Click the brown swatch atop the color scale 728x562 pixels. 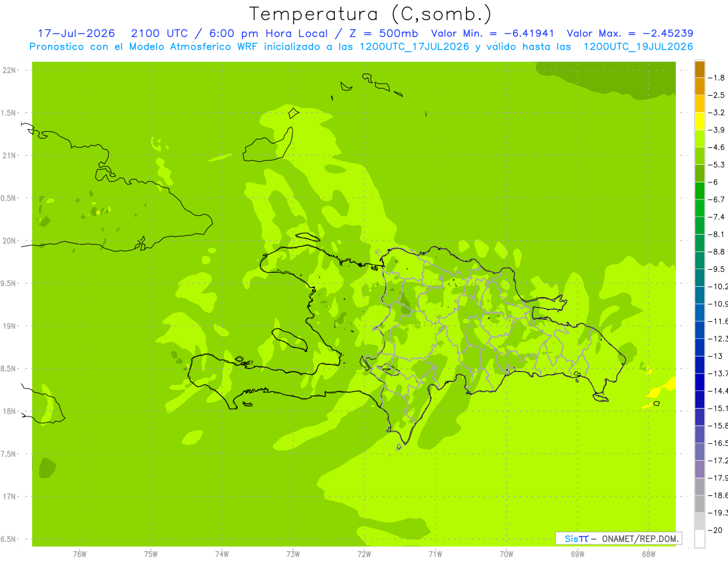pyautogui.click(x=699, y=69)
